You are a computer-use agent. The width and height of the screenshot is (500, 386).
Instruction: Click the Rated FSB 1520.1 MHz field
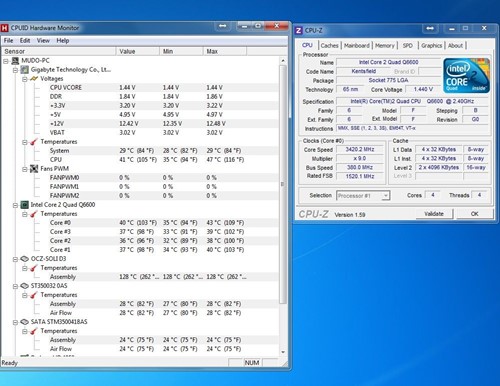tap(360, 176)
